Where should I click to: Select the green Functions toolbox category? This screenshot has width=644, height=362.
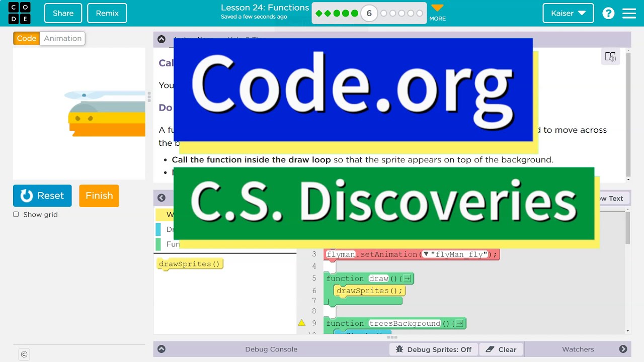165,244
